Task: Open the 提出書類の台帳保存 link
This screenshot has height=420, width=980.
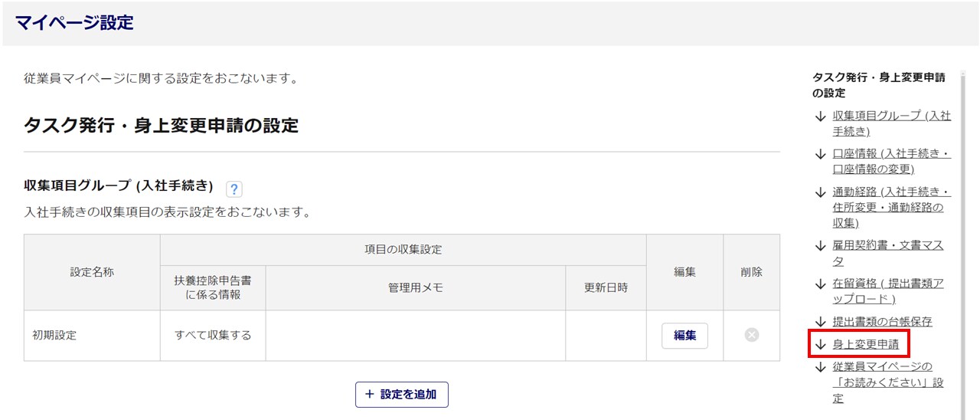Action: click(882, 322)
